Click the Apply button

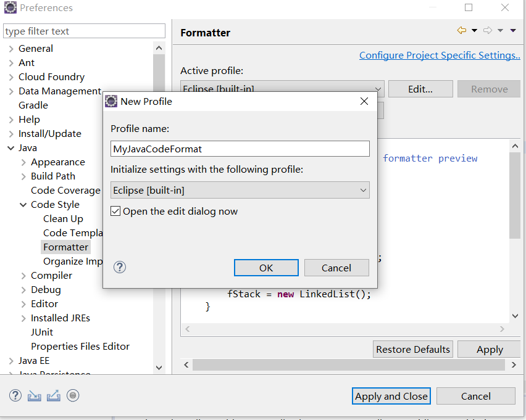(x=490, y=349)
